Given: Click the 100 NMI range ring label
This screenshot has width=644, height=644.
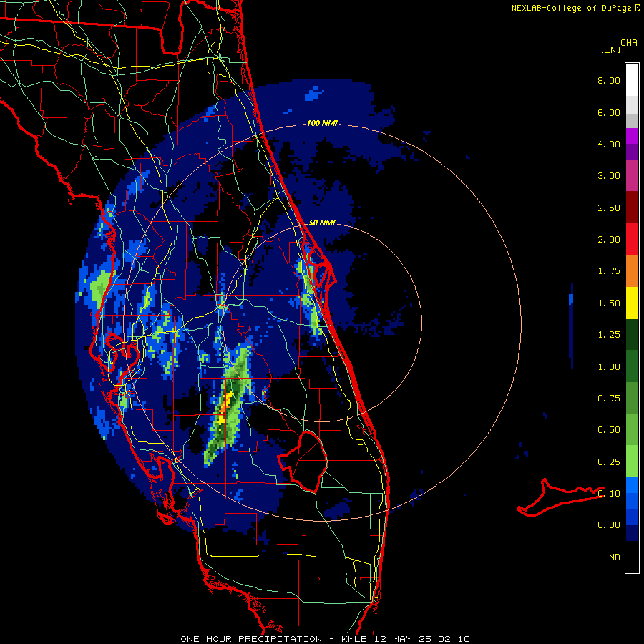Looking at the screenshot, I should (322, 123).
